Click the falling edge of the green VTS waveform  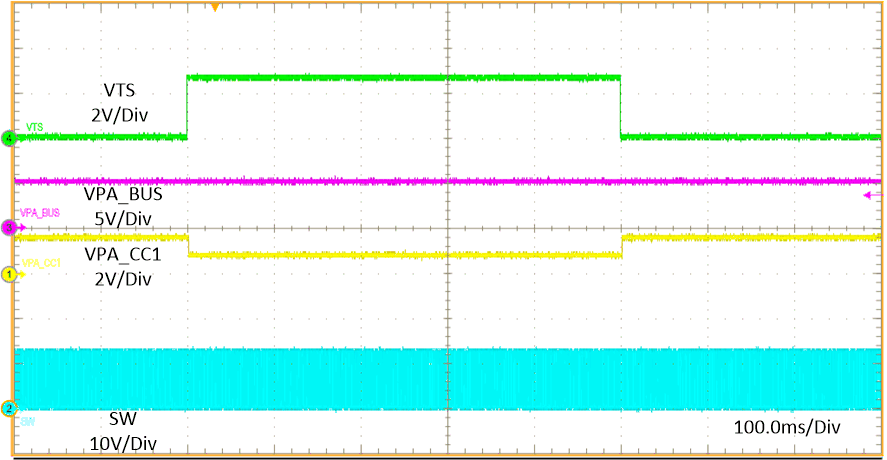point(621,106)
